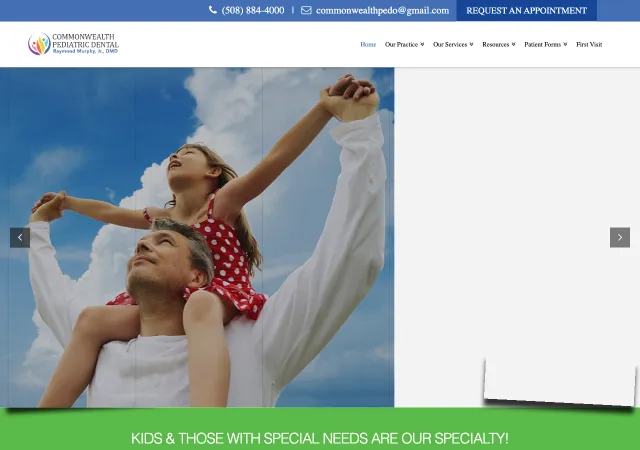Email commonwealthpedo@gmail.com
The image size is (640, 450).
pos(382,11)
